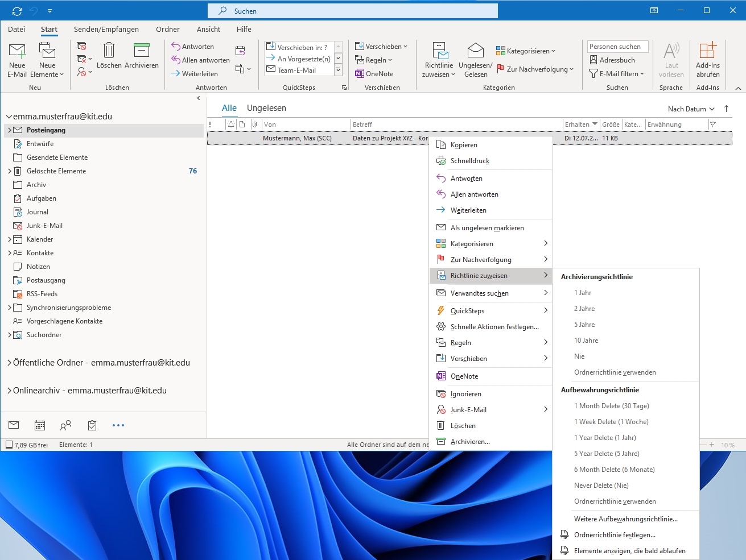Click the Suchen search field in title bar
Image resolution: width=746 pixels, height=560 pixels.
click(353, 11)
